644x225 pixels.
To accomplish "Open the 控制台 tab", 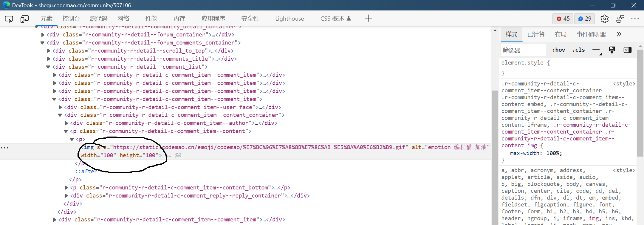I will [71, 19].
